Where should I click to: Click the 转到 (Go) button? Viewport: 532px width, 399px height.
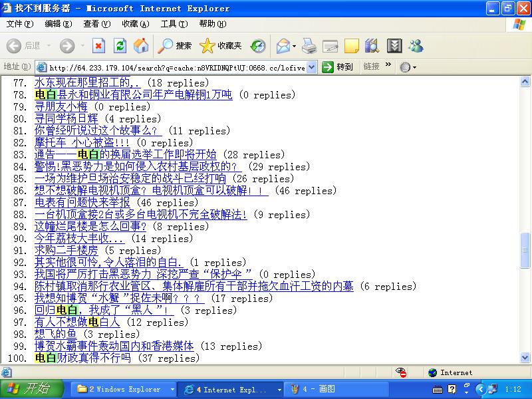pos(338,67)
